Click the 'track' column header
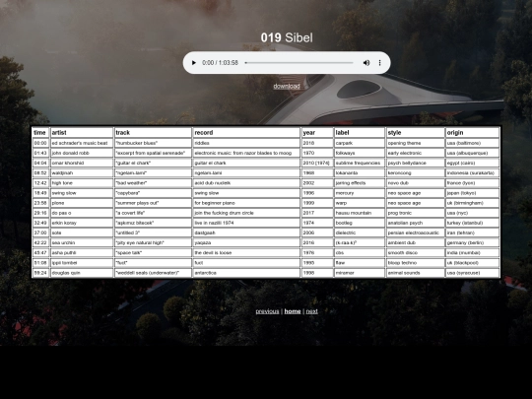 coord(153,132)
